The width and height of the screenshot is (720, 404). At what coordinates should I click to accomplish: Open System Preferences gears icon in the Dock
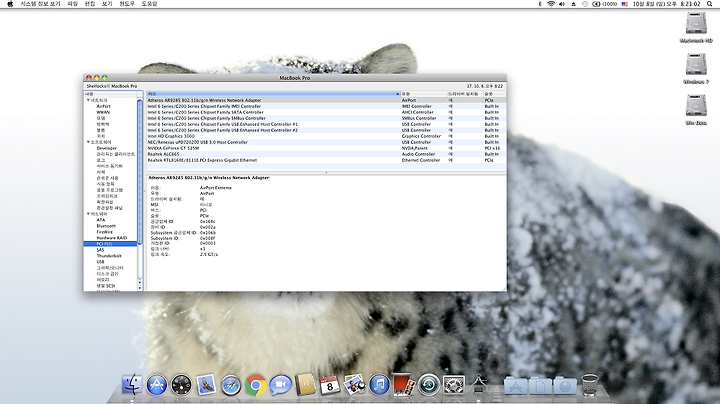point(454,385)
